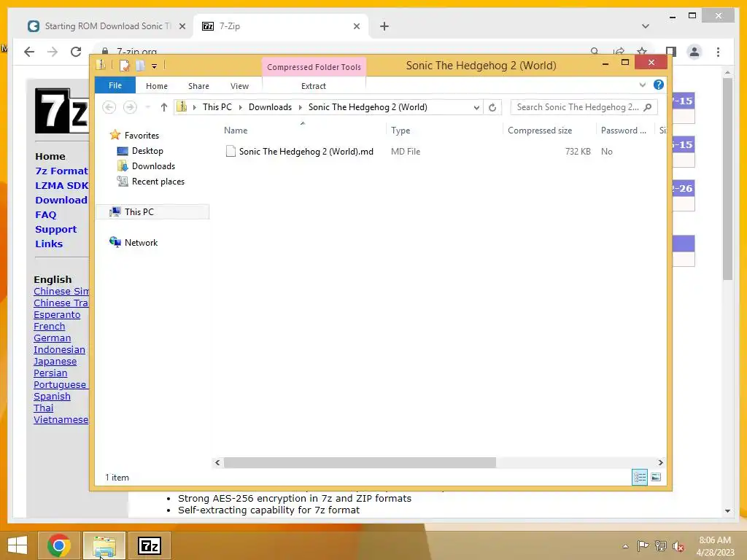Open the Extract ribbon tab
Screen dimensions: 747x560
coord(314,86)
